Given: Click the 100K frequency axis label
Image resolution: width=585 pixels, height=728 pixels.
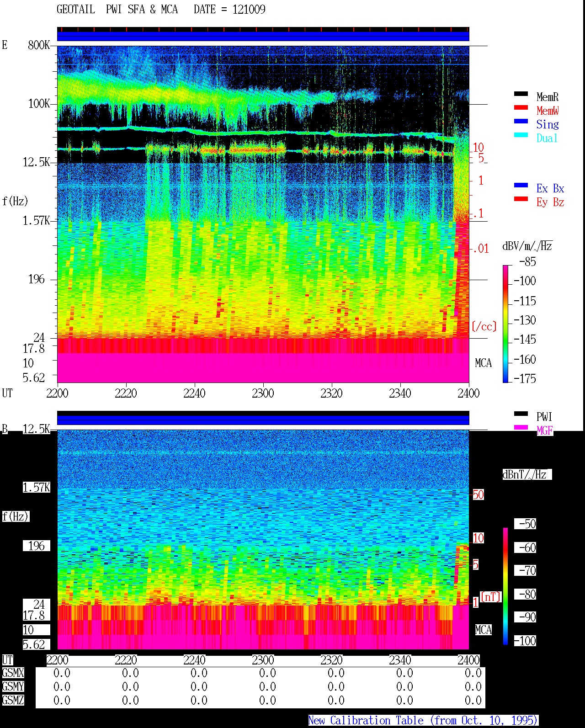Looking at the screenshot, I should point(39,103).
